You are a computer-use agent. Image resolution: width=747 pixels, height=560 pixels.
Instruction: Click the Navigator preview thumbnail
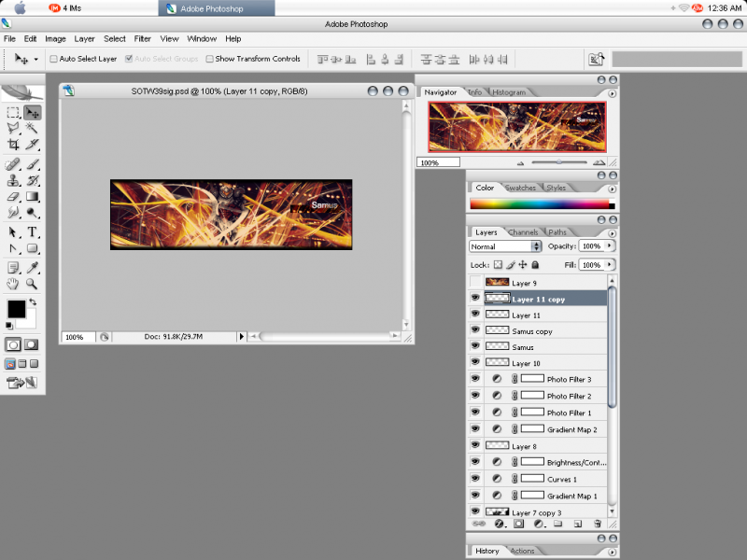coord(517,127)
